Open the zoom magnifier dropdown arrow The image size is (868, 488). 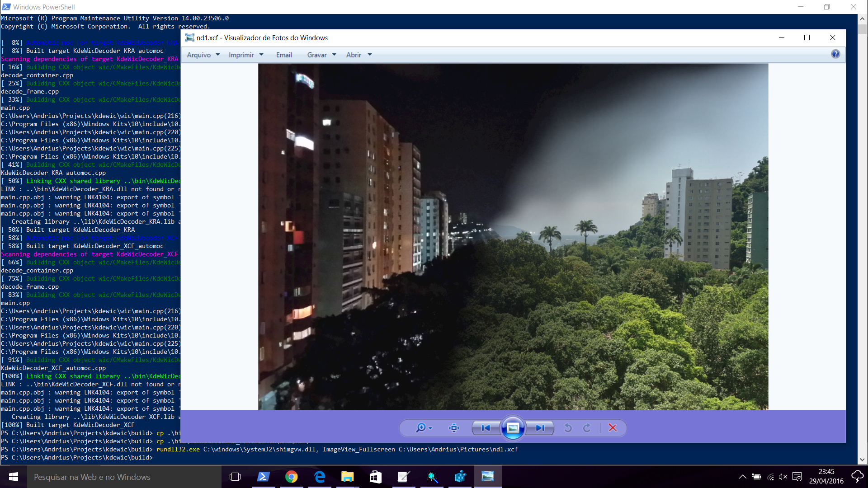[430, 428]
